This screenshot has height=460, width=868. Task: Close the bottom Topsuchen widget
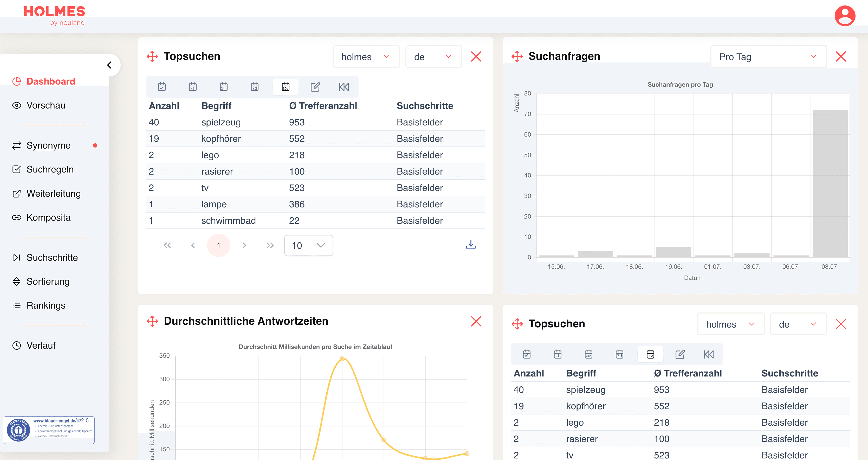pyautogui.click(x=841, y=324)
